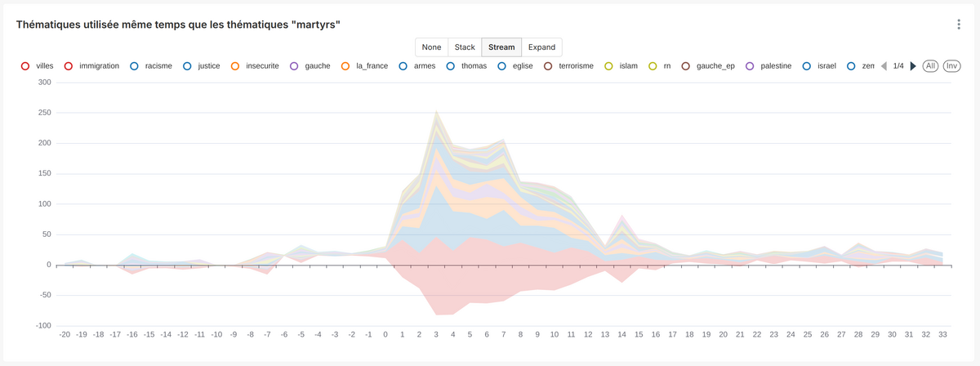
Task: Switch to Expand chart mode
Action: click(x=542, y=47)
